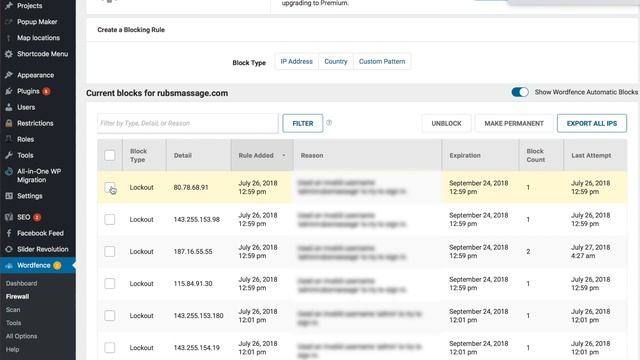Click the Projects pin icon in sidebar
The width and height of the screenshot is (640, 360).
tap(9, 6)
